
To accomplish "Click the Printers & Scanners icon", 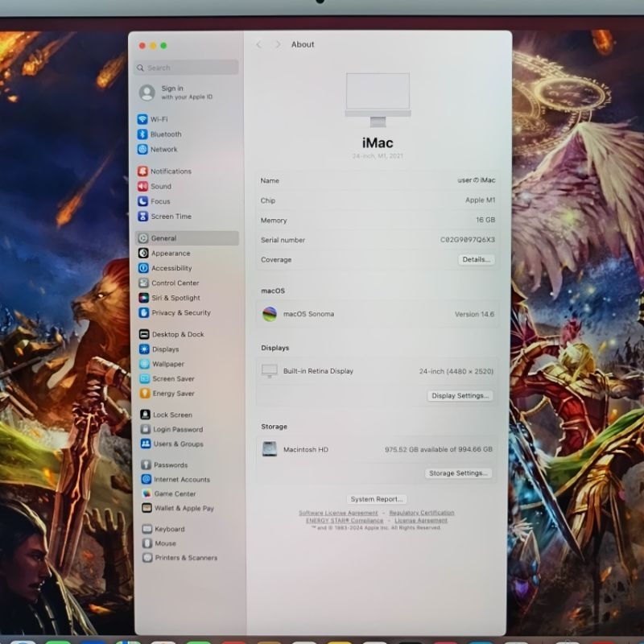I will [x=147, y=558].
